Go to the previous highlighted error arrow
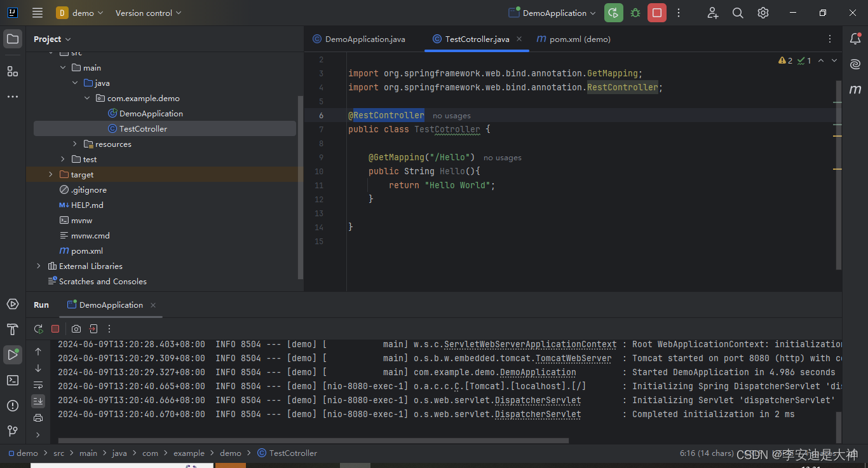Screen dimensions: 868x468 (820, 60)
